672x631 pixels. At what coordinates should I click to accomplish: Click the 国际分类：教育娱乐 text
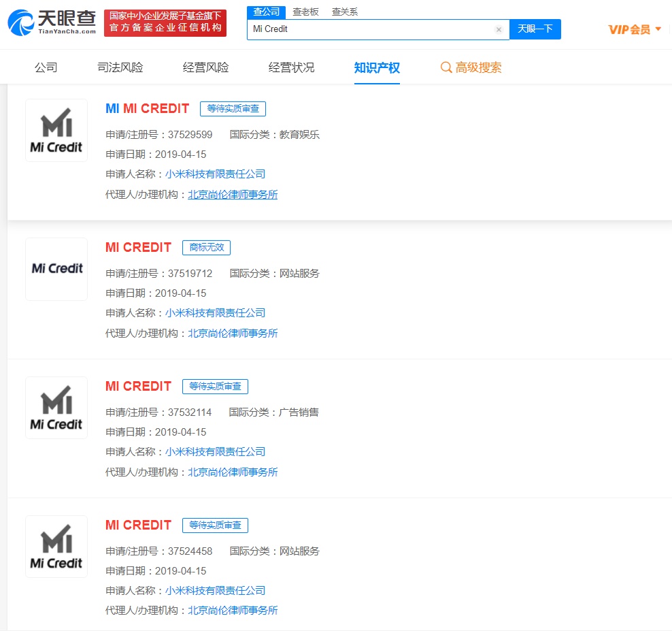pos(275,135)
